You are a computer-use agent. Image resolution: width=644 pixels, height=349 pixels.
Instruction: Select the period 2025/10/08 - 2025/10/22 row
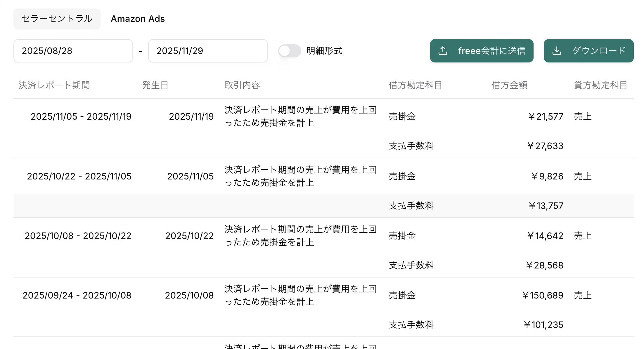point(78,235)
